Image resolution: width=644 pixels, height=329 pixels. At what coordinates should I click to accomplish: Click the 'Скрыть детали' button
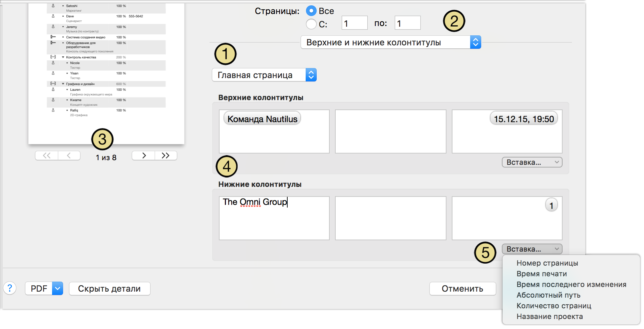[109, 289]
